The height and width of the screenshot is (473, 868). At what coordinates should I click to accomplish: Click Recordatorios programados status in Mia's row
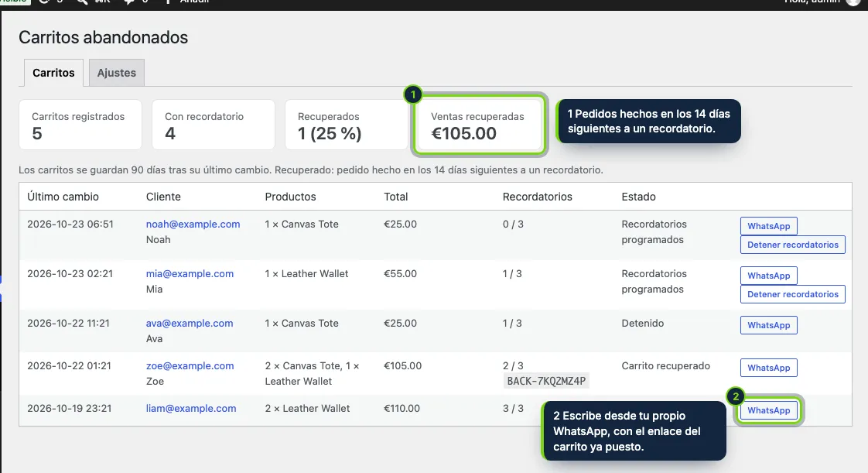coord(654,281)
